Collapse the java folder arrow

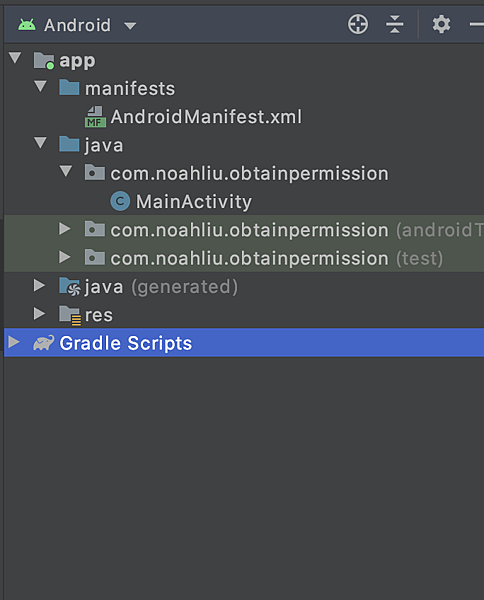click(40, 143)
